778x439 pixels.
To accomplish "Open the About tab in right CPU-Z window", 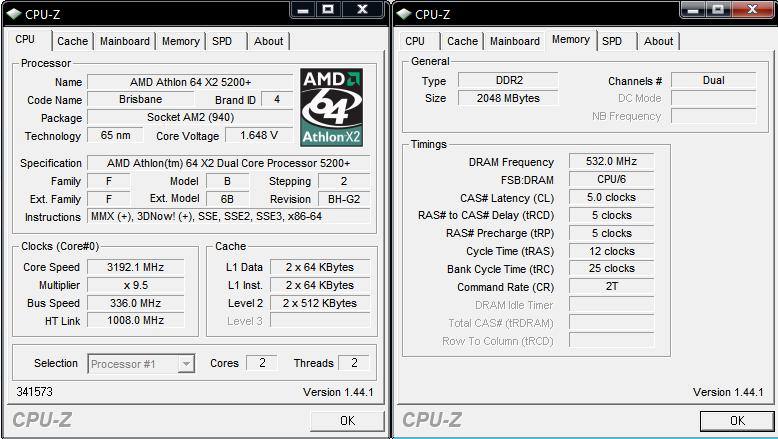I will click(658, 41).
